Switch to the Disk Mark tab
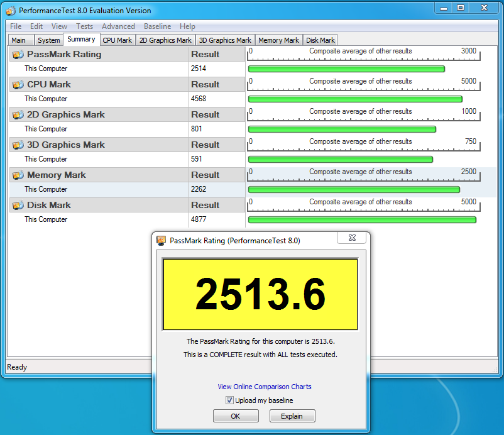The height and width of the screenshot is (435, 504). 320,40
